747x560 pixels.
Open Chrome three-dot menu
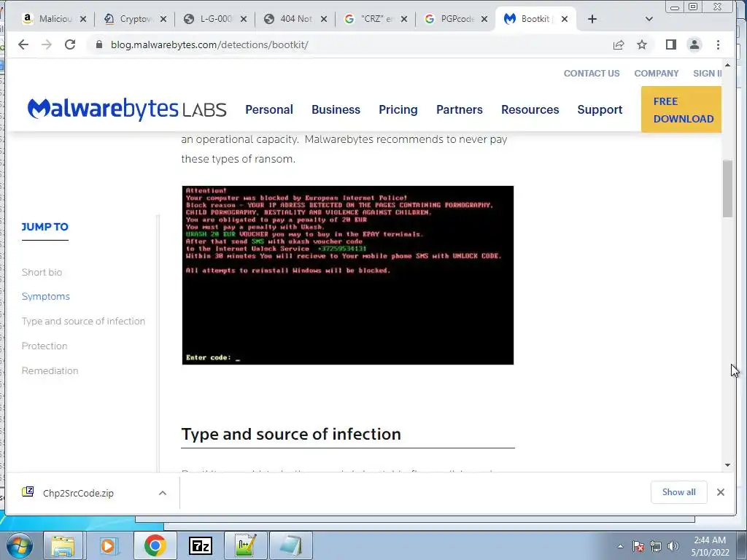coord(718,44)
